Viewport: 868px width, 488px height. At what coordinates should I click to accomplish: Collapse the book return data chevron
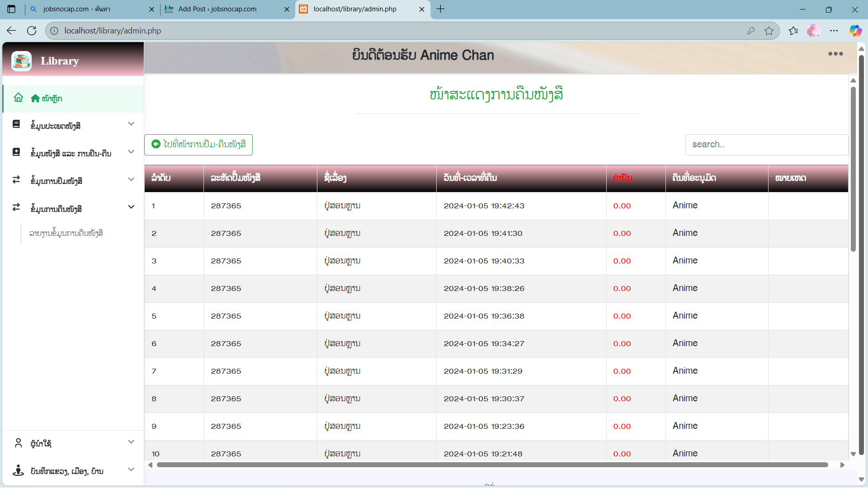[131, 207]
